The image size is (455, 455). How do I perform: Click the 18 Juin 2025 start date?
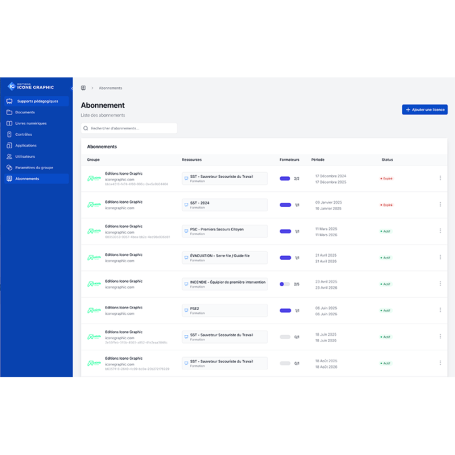click(326, 334)
